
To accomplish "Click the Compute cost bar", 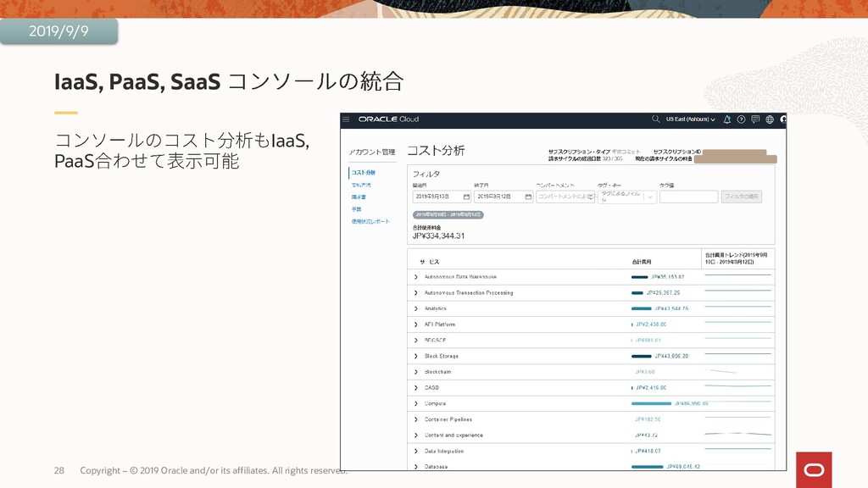I will [x=651, y=403].
